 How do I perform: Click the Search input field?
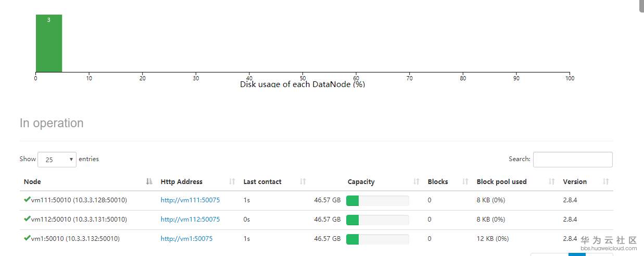coord(573,160)
